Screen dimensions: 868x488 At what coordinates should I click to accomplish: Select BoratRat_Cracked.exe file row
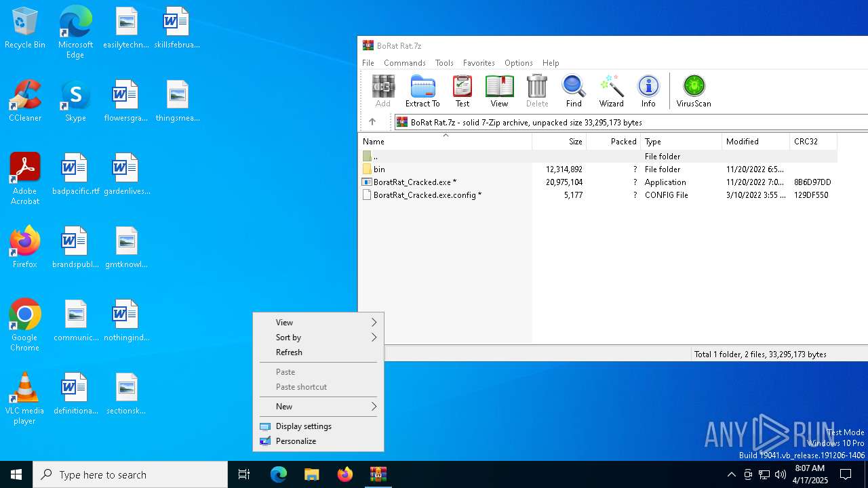coord(598,182)
